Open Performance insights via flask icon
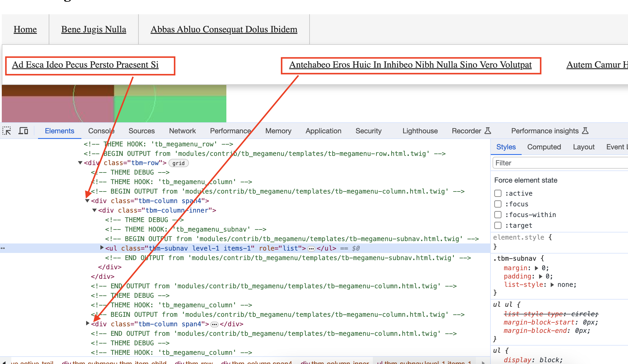This screenshot has width=628, height=364. coord(585,131)
